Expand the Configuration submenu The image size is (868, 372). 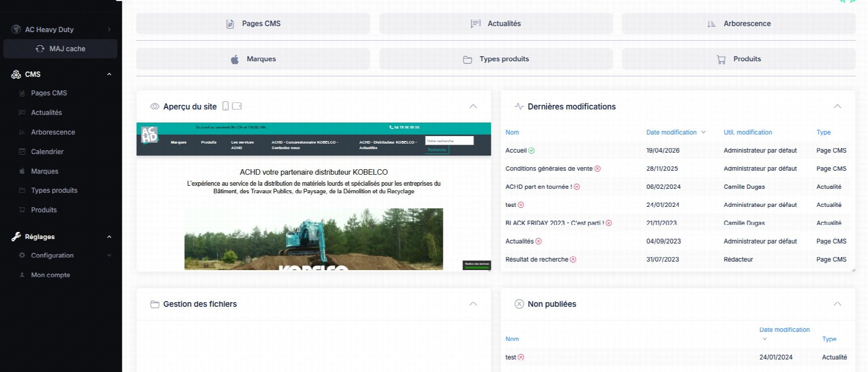(x=109, y=256)
